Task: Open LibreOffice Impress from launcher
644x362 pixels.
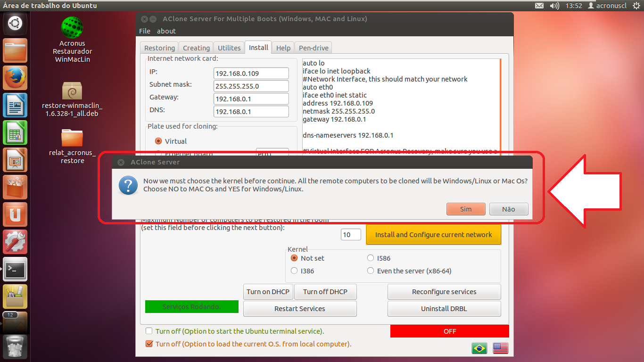Action: [x=15, y=160]
